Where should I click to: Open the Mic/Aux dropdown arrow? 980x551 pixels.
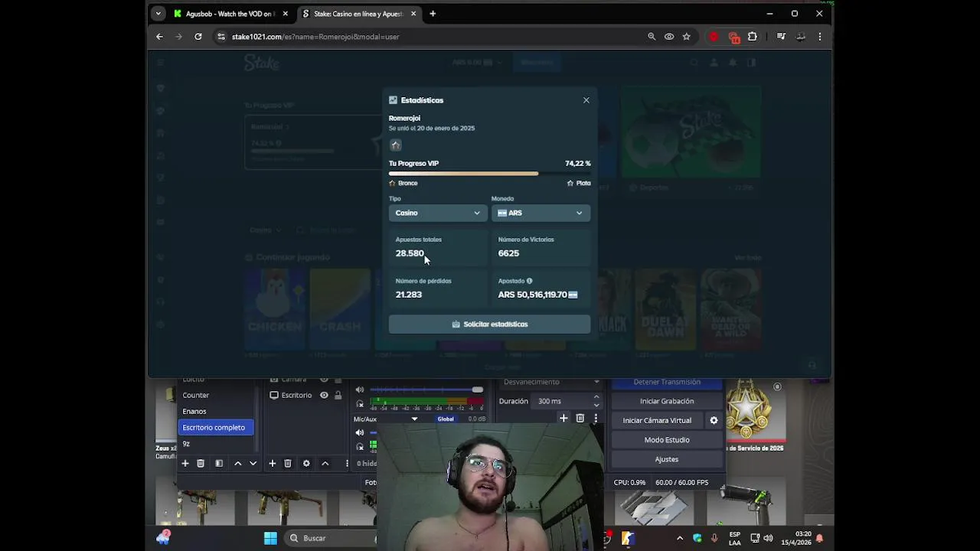click(415, 419)
